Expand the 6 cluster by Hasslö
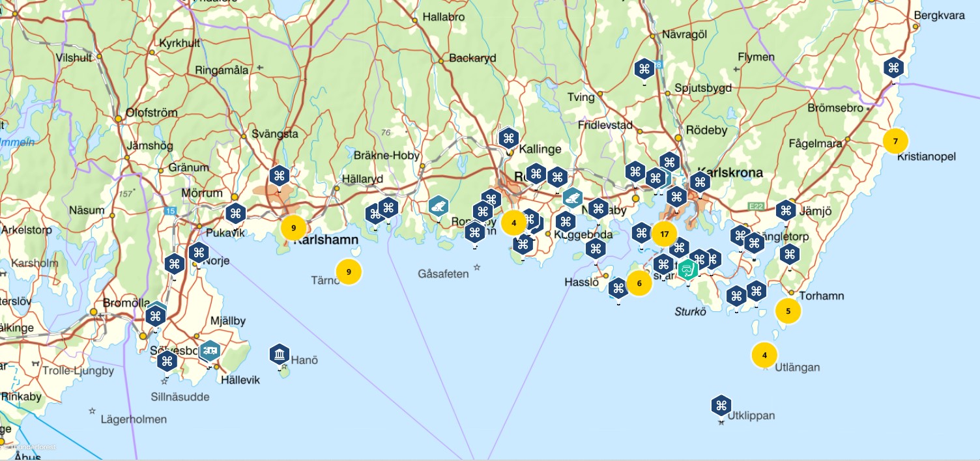 [639, 283]
